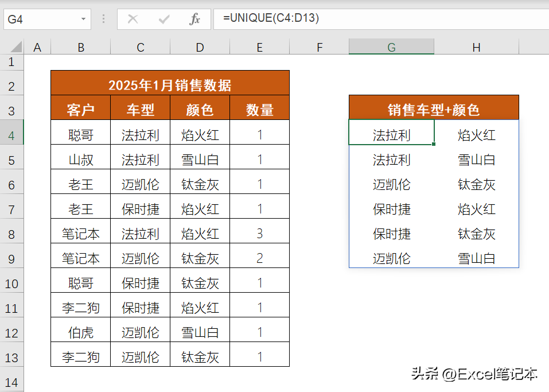Click the 销售车型+颜色 header cell
The width and height of the screenshot is (549, 392).
pyautogui.click(x=434, y=107)
